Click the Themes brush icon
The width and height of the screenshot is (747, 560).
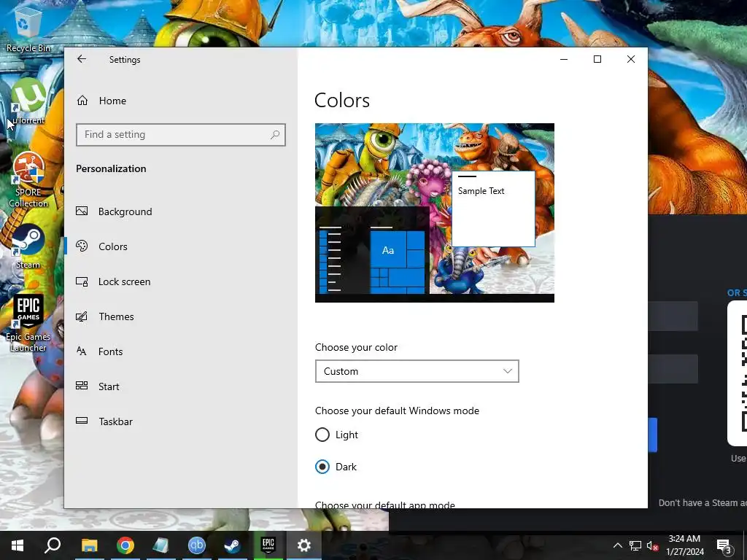(x=82, y=316)
